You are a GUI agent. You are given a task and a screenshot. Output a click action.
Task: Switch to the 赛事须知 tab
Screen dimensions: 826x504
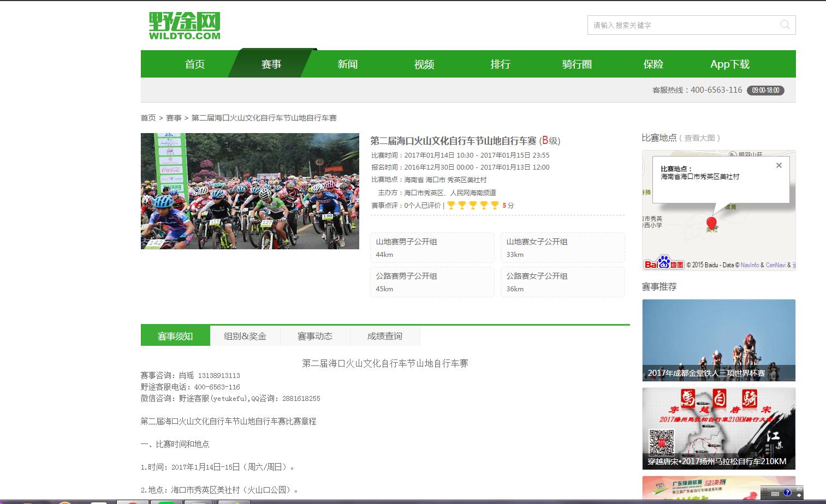(x=175, y=336)
